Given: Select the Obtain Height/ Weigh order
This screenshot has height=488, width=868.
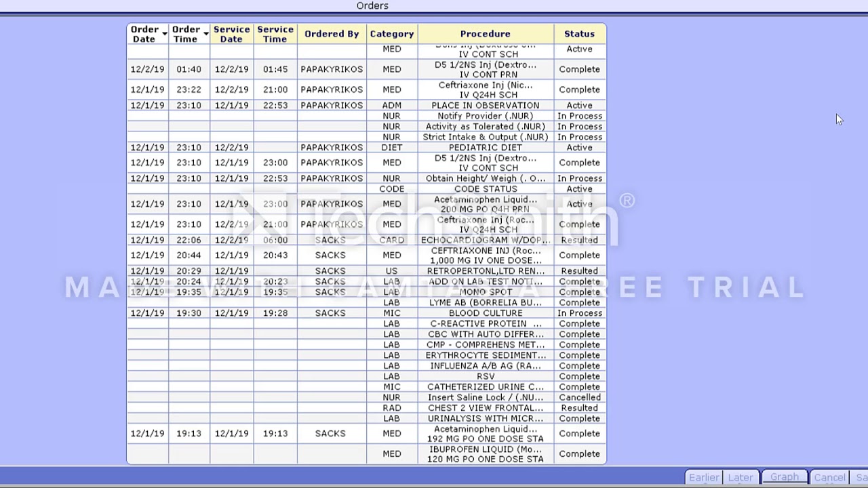Looking at the screenshot, I should point(486,179).
